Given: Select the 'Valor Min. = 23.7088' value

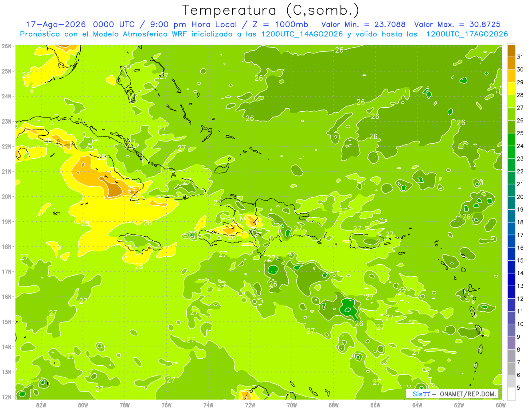Looking at the screenshot, I should click(x=364, y=24).
